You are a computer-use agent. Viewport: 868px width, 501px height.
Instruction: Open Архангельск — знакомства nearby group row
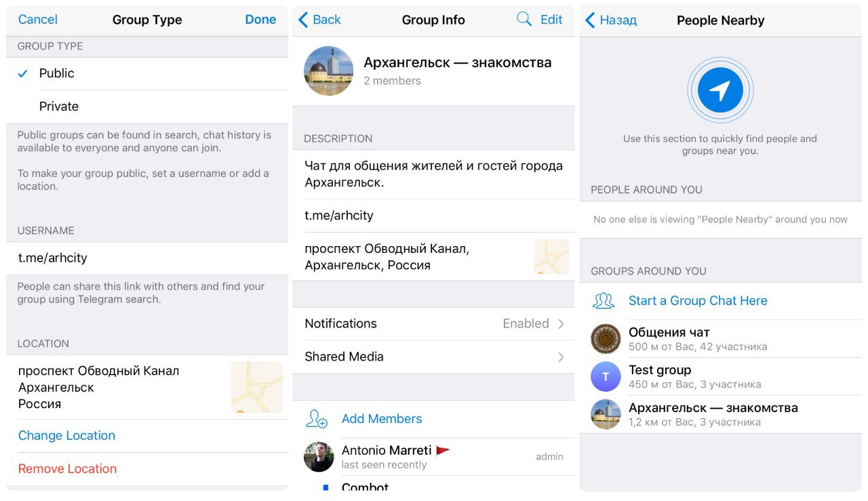point(720,414)
